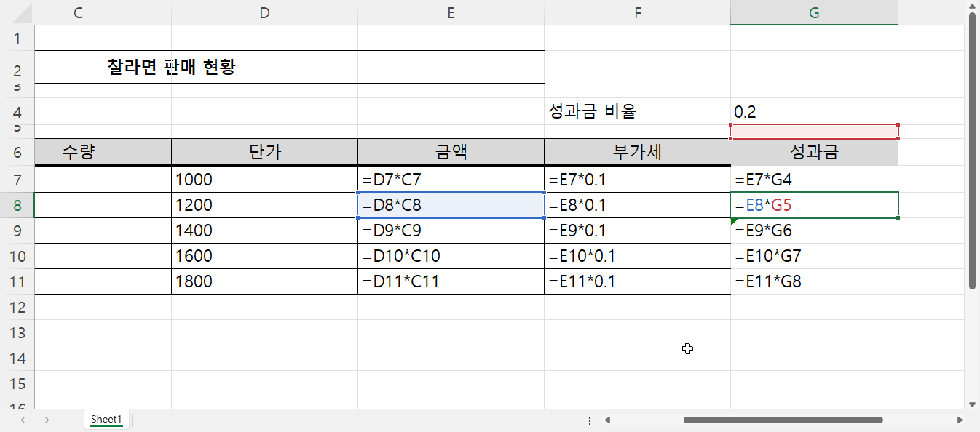Select row 9 header

[17, 231]
